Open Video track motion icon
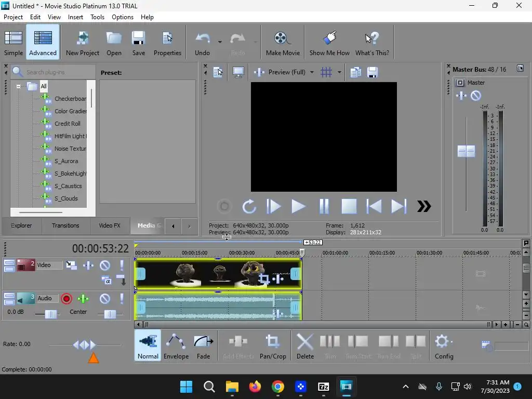Viewport: 532px width, 399px height. 71,265
